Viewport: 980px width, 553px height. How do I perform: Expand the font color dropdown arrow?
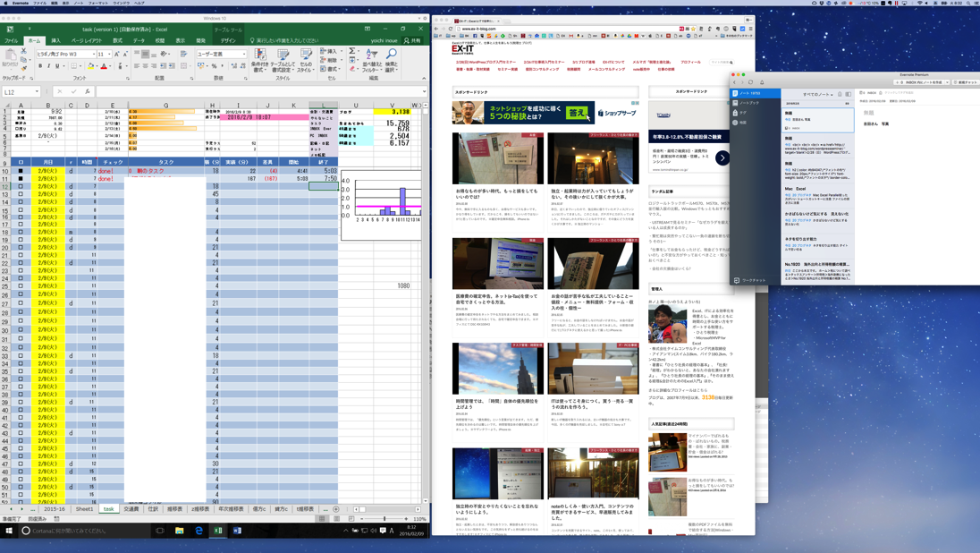[111, 65]
